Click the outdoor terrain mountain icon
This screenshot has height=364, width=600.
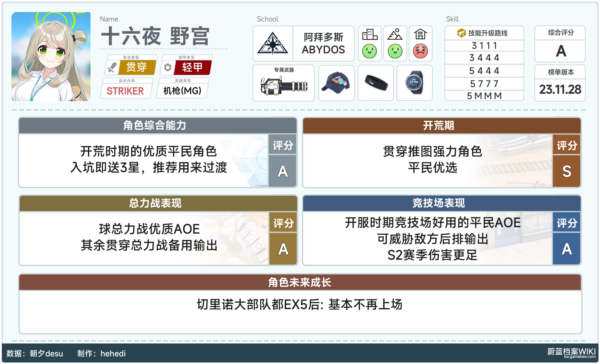395,35
